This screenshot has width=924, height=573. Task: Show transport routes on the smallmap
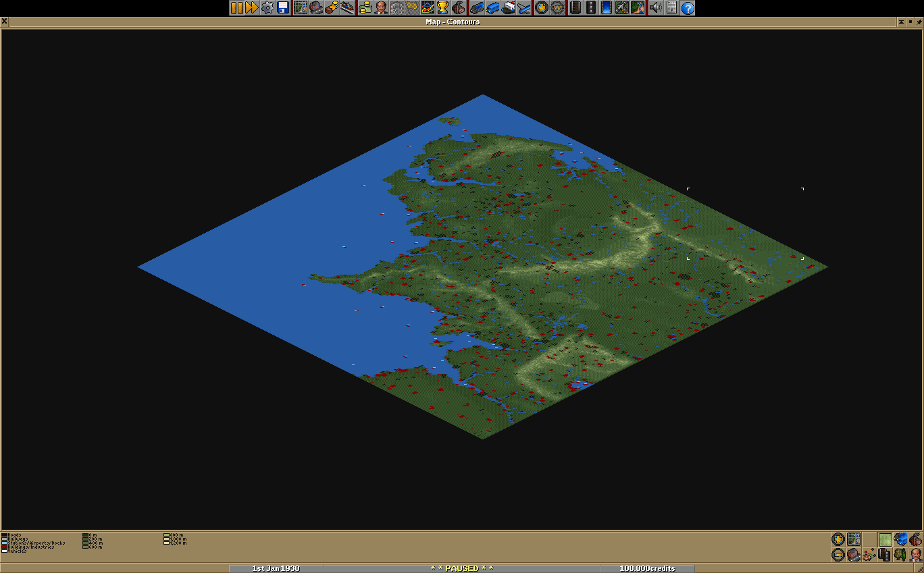(885, 555)
